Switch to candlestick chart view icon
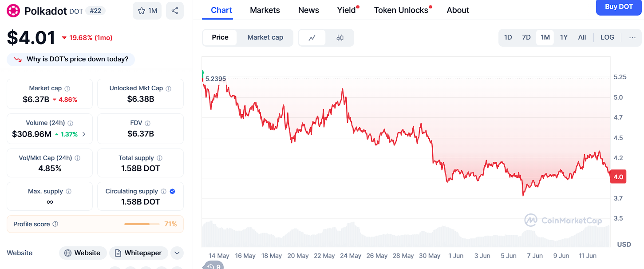 tap(340, 38)
